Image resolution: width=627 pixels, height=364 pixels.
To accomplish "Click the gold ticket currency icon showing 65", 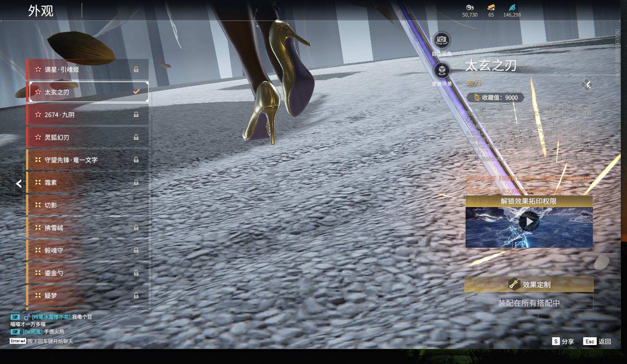I will (491, 7).
